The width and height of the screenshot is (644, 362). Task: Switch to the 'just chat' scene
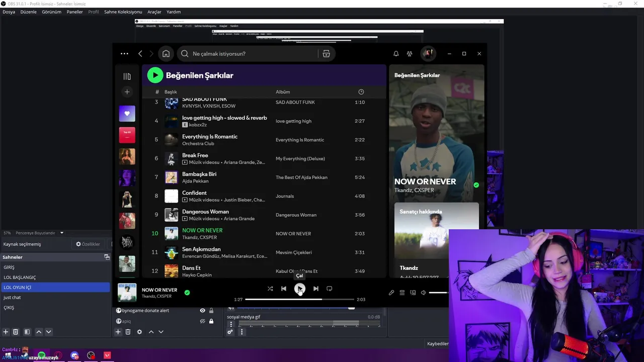pos(55,298)
